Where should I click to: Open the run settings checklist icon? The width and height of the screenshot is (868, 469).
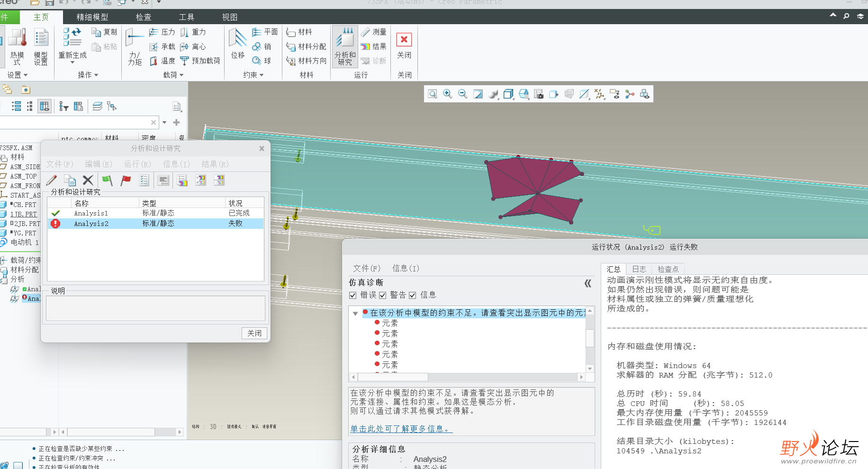pyautogui.click(x=144, y=180)
